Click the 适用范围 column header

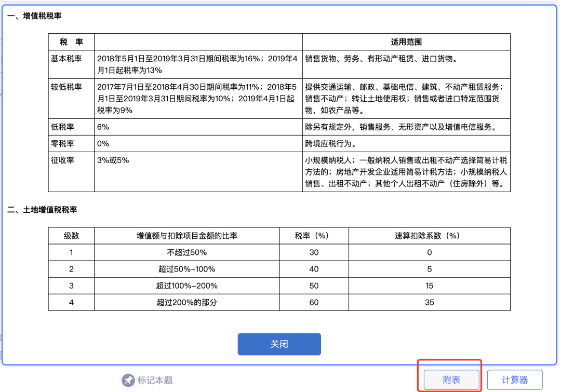click(406, 42)
